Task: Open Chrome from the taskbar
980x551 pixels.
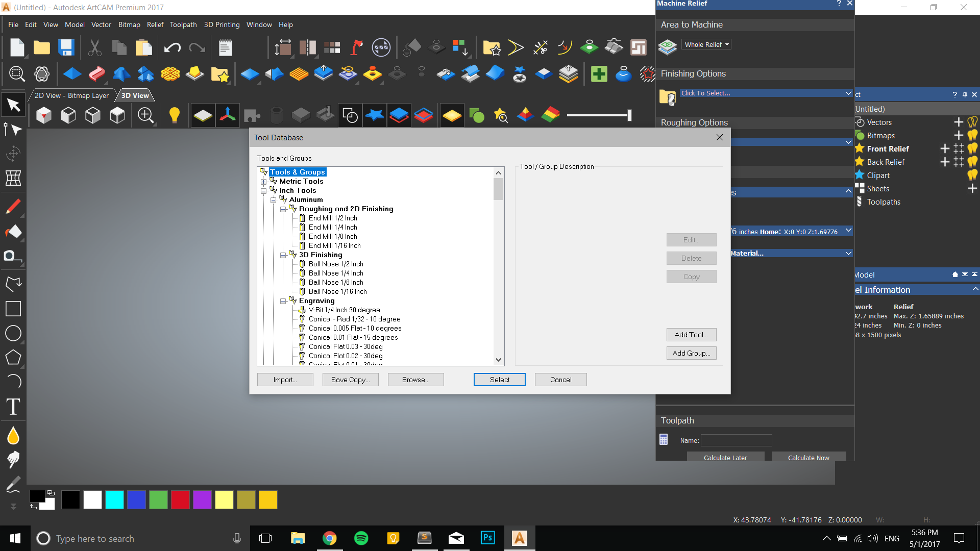Action: (x=330, y=538)
